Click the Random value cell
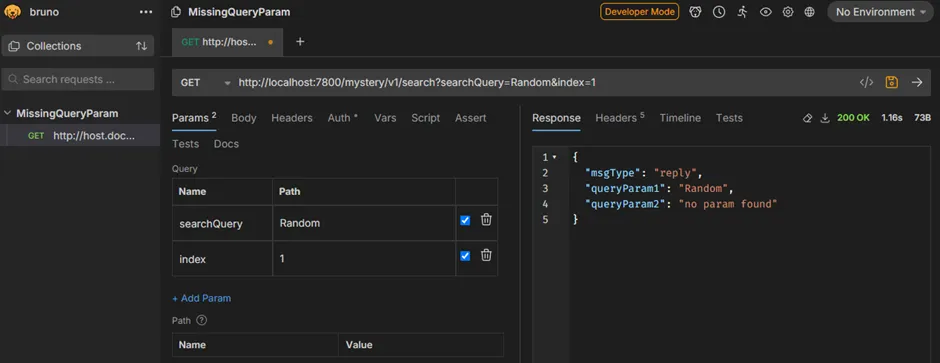940x363 pixels. [x=364, y=223]
